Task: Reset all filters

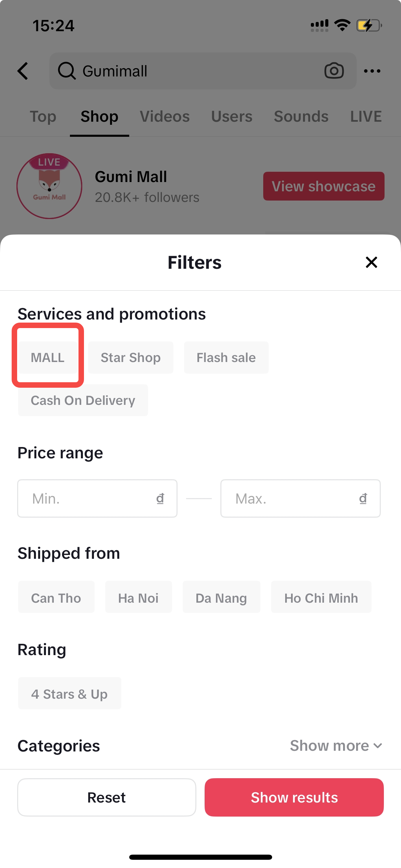Action: 107,797
